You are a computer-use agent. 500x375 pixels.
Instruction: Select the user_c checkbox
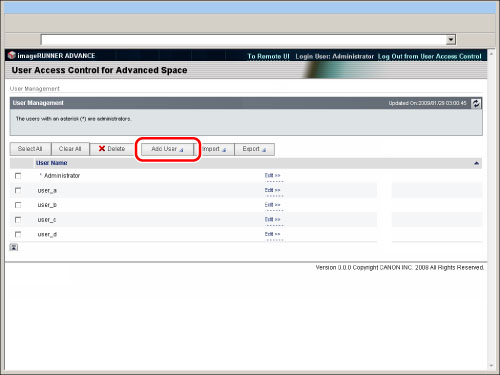click(x=18, y=220)
